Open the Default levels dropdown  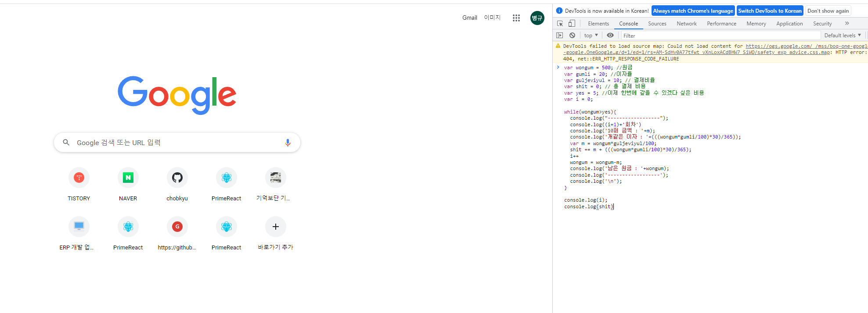[x=843, y=36]
